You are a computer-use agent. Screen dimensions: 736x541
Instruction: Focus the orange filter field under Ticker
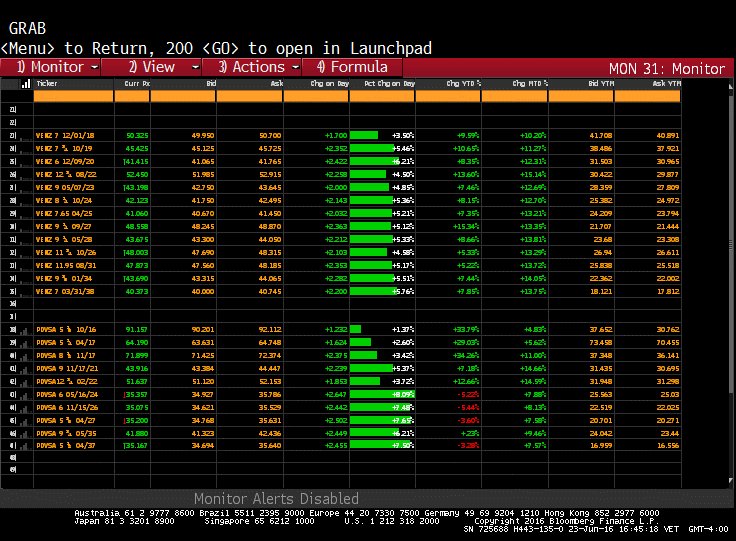pos(74,96)
